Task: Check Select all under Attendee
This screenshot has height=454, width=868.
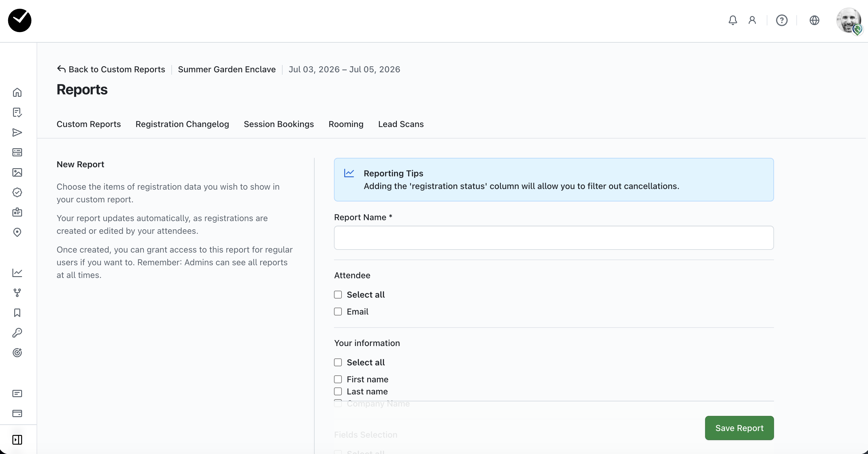Action: [338, 295]
